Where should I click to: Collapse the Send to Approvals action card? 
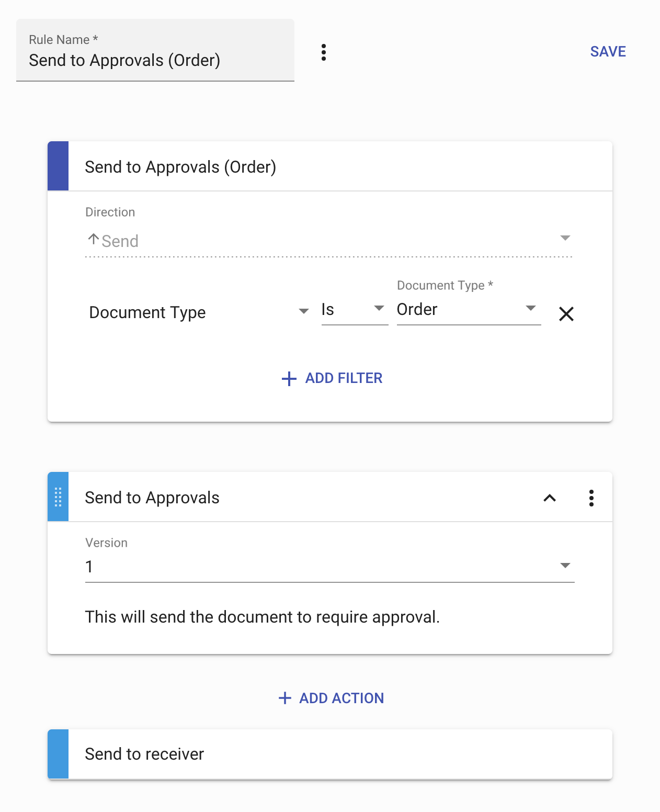pos(550,498)
